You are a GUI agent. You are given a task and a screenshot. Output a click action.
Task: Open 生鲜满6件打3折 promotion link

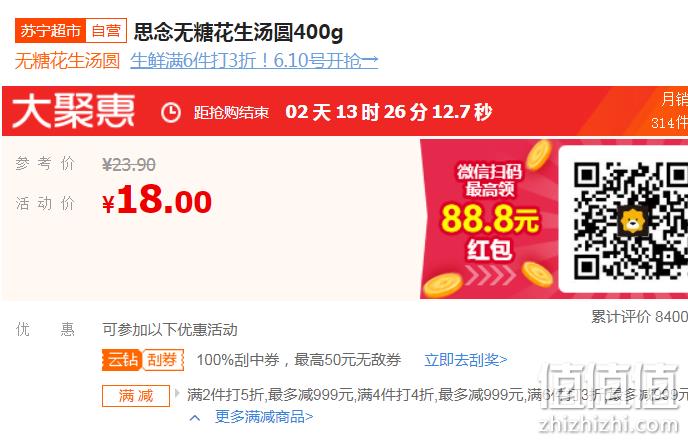click(x=254, y=61)
